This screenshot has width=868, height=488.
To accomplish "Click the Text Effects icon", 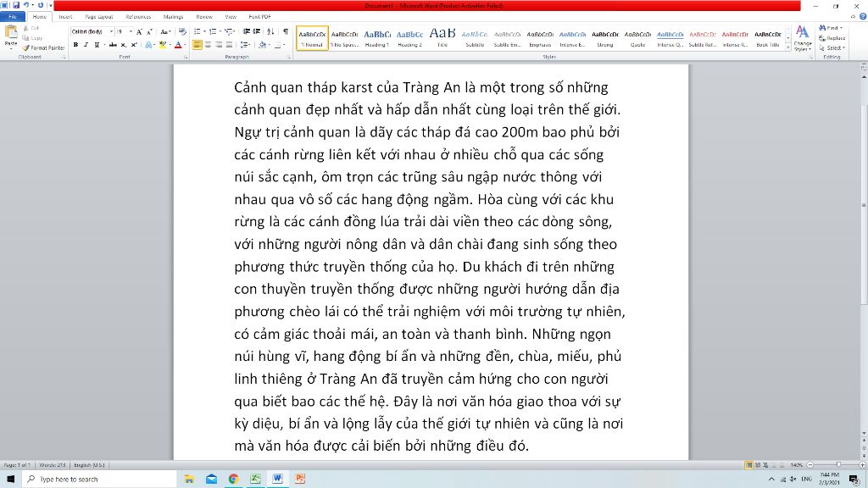I will [x=149, y=45].
